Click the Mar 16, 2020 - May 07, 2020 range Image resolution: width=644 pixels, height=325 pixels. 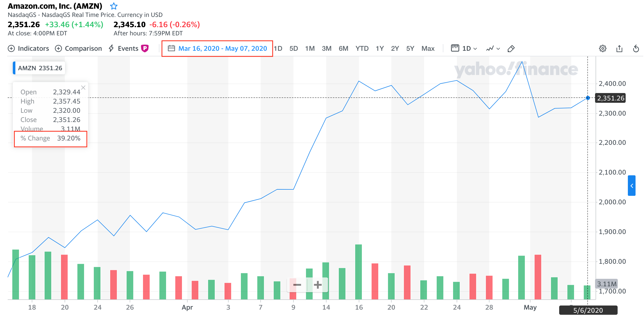click(223, 48)
